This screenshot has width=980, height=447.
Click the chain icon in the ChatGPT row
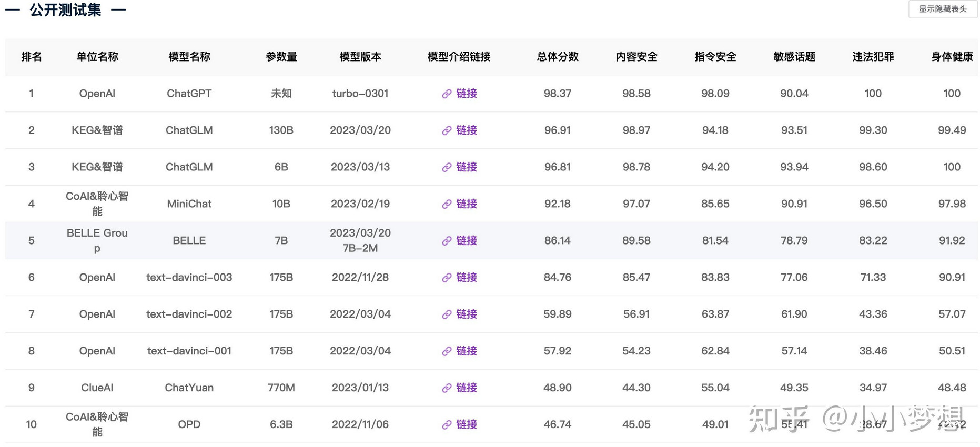447,94
